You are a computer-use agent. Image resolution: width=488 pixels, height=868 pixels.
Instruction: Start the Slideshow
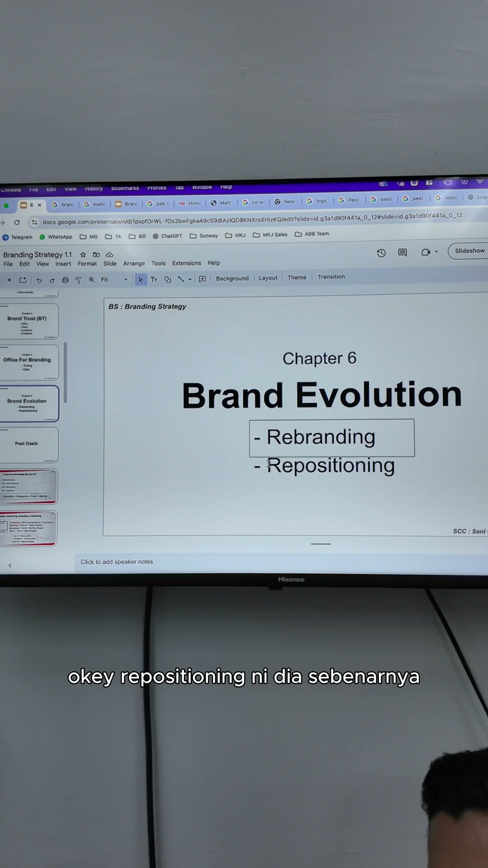tap(469, 251)
